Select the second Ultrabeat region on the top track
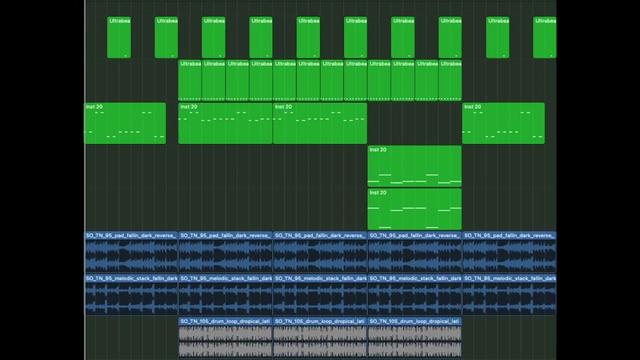Screen dimensions: 640x360 [x=166, y=37]
